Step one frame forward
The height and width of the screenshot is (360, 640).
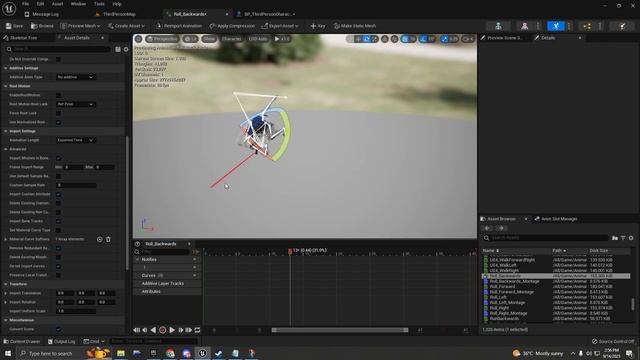pyautogui.click(x=180, y=330)
